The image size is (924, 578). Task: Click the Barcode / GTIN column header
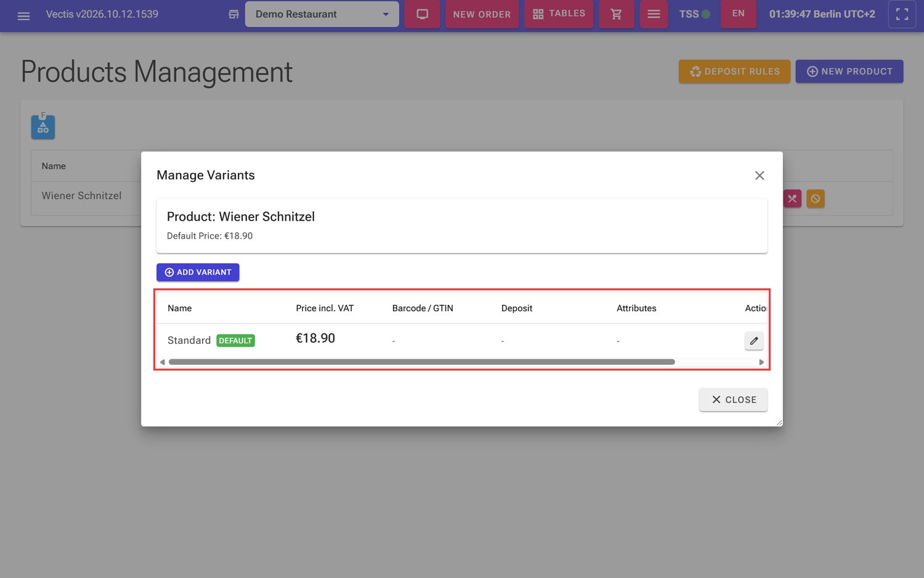coord(423,308)
